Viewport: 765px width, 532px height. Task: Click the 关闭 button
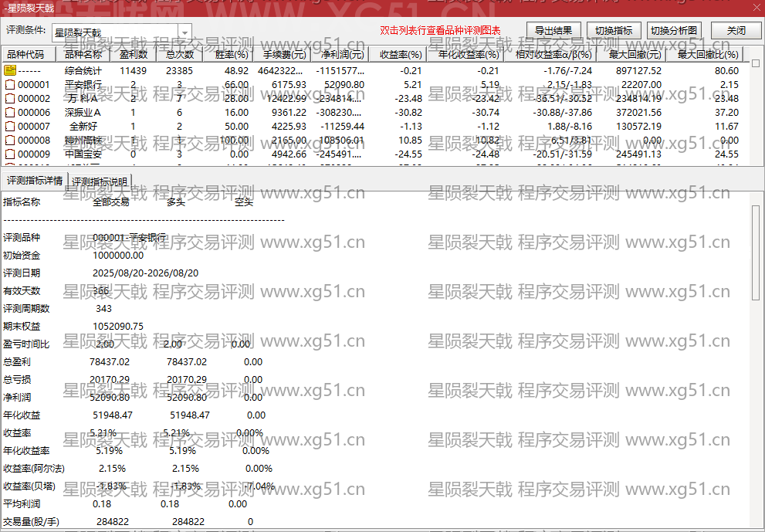click(736, 30)
